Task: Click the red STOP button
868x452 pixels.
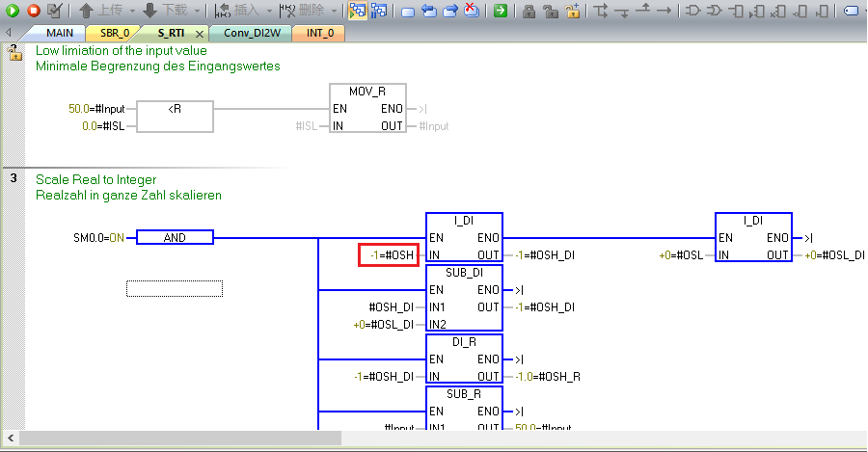Action: (x=33, y=11)
